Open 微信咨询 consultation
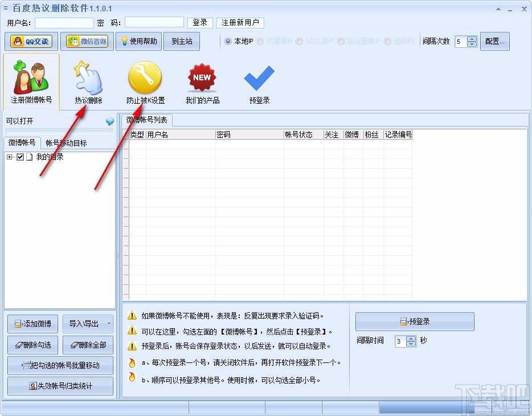Viewport: 532px width, 416px height. (x=87, y=41)
